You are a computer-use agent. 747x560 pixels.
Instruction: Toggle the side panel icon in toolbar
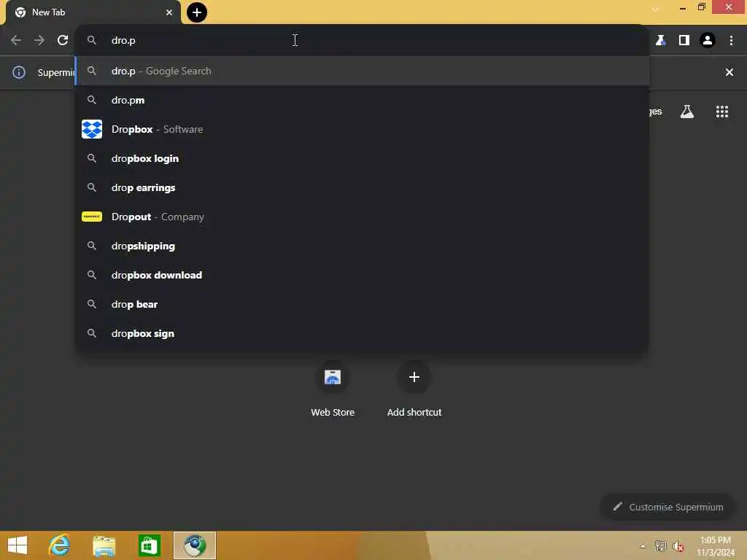684,41
